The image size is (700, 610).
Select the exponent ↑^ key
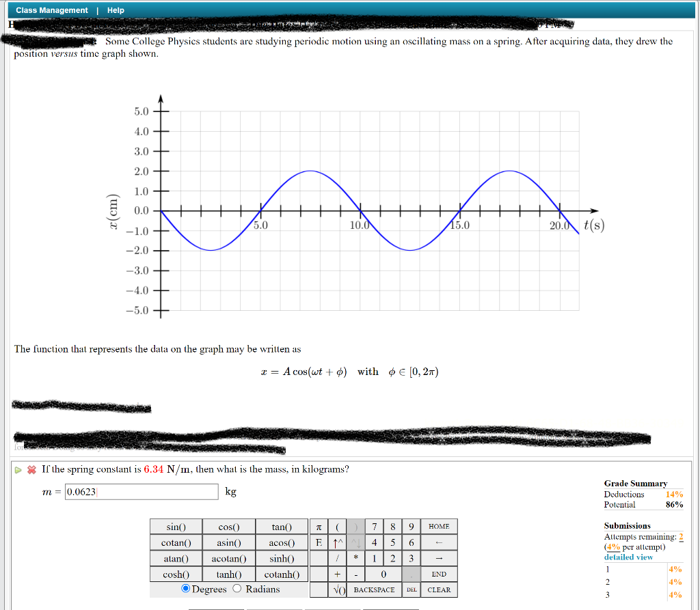pyautogui.click(x=335, y=542)
